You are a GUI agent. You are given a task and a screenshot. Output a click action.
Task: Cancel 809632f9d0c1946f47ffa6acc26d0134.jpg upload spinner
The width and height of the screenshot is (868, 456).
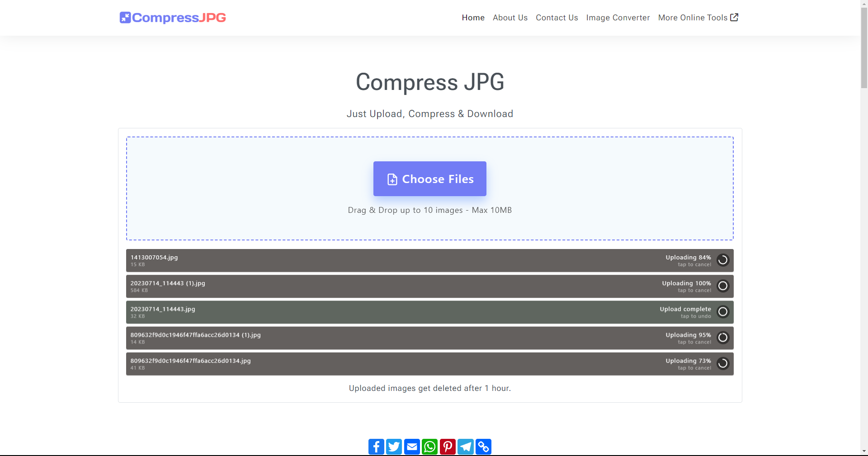click(723, 363)
